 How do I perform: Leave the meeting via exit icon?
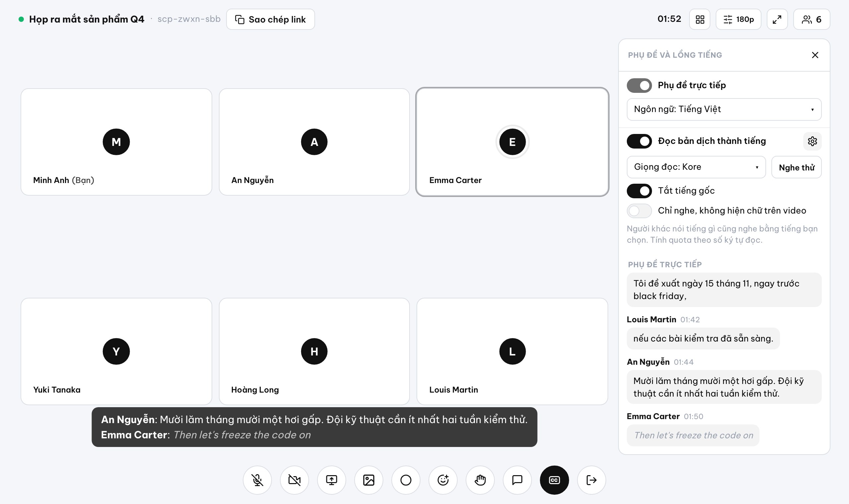click(592, 480)
